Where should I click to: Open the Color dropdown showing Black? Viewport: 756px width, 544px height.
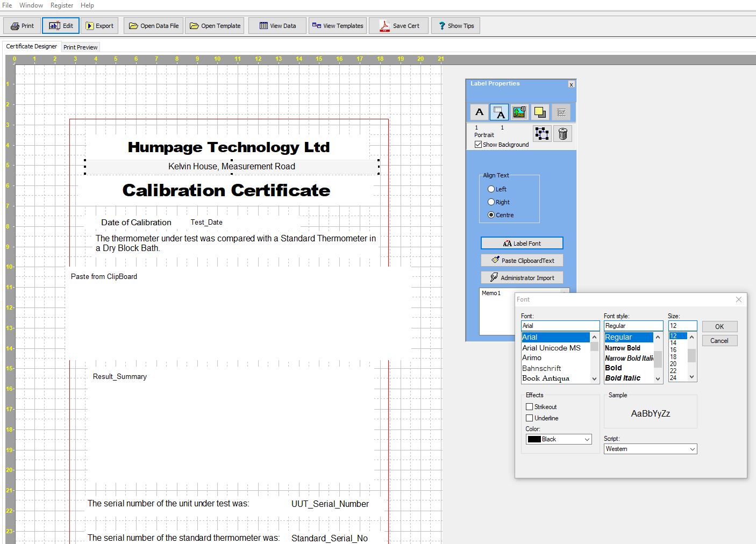[559, 439]
